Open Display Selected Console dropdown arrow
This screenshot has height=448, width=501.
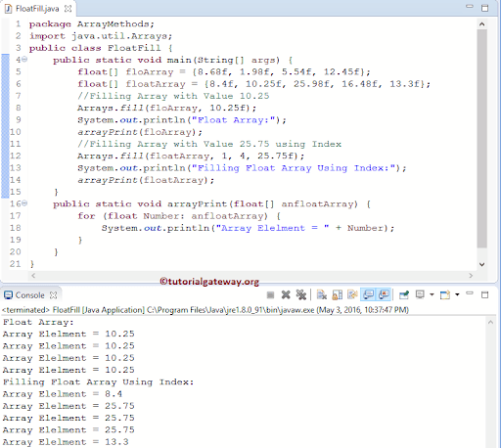(x=432, y=294)
